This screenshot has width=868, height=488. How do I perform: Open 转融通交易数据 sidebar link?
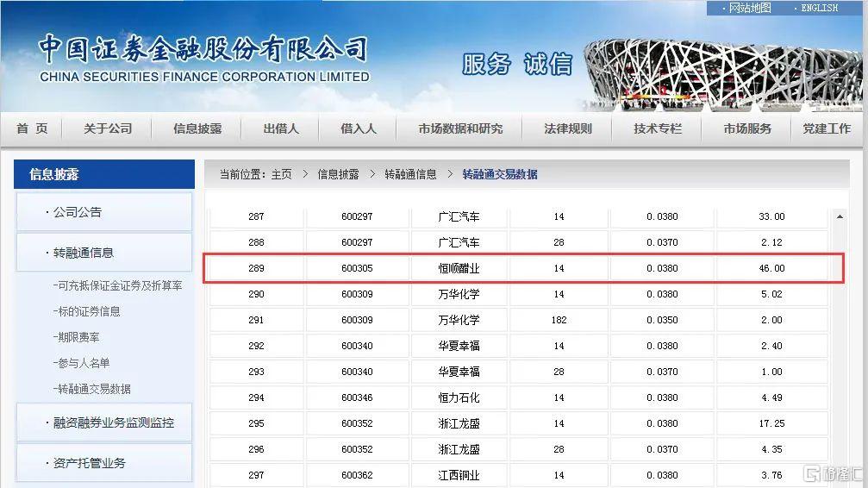click(92, 389)
